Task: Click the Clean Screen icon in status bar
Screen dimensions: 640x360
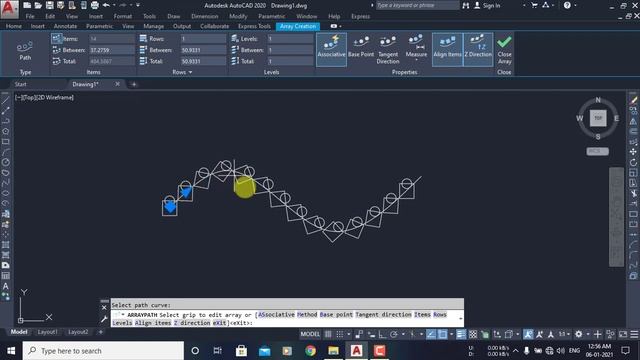Action: pyautogui.click(x=623, y=334)
